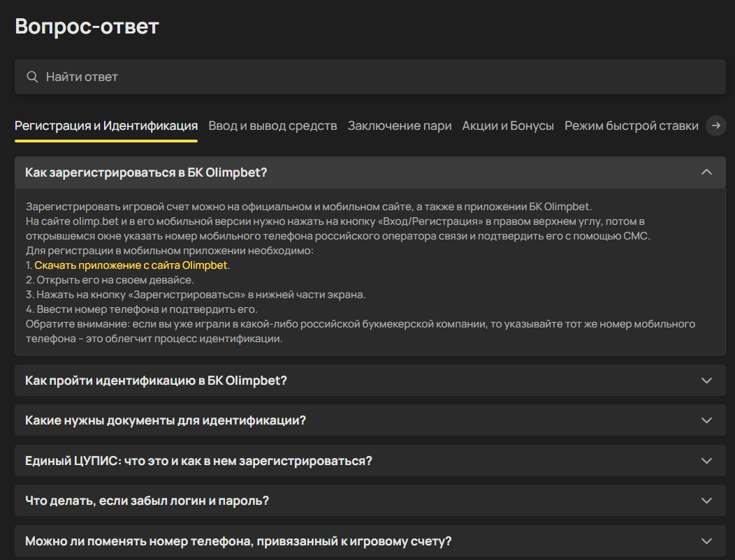This screenshot has height=560, width=735.
Task: Expand "Что делать, если забыл логин и пароль?" chevron
Action: click(706, 501)
